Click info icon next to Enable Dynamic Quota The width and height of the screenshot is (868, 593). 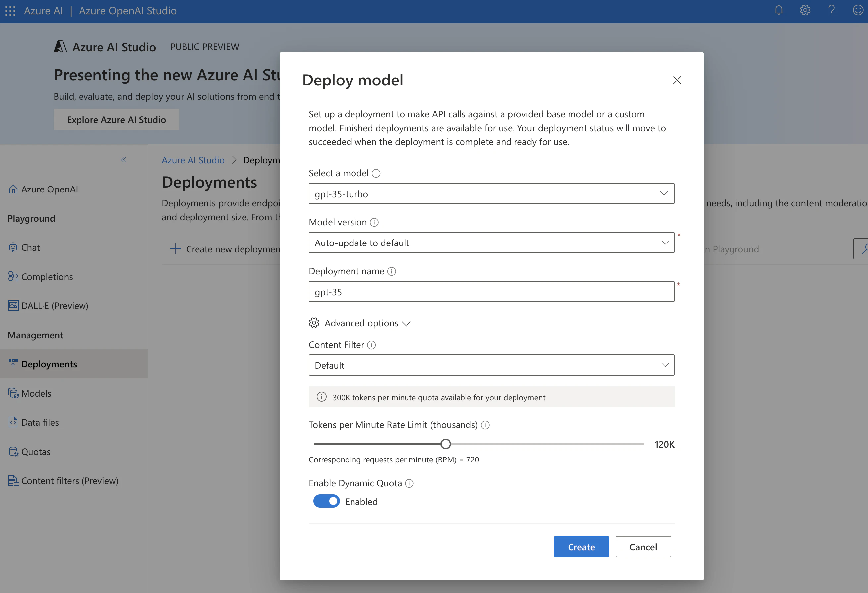tap(409, 484)
